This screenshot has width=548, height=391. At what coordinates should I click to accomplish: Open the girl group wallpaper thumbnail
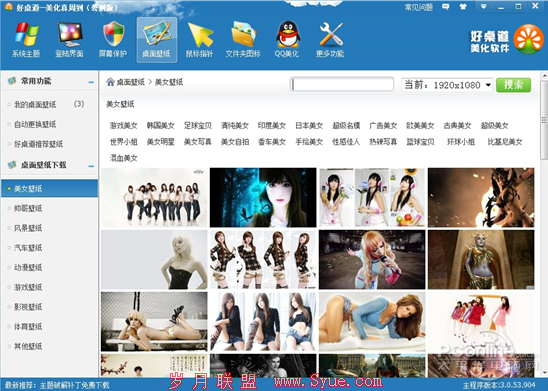[154, 197]
